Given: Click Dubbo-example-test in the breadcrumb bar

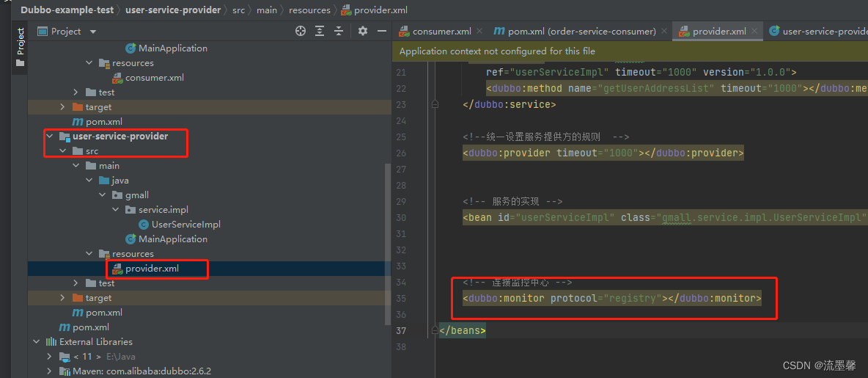Looking at the screenshot, I should tap(67, 10).
